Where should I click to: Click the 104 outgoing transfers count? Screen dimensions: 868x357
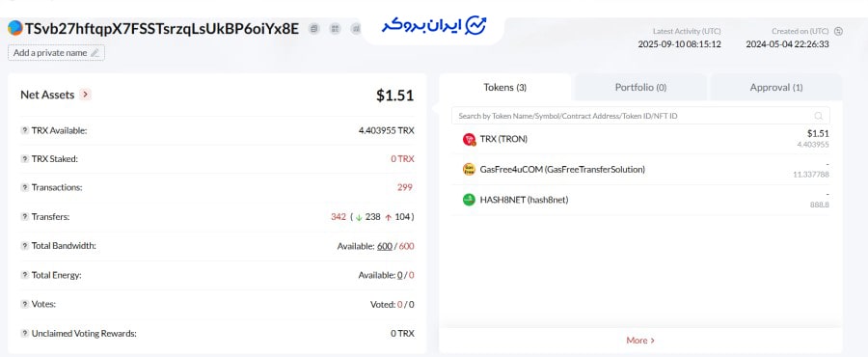pos(402,217)
